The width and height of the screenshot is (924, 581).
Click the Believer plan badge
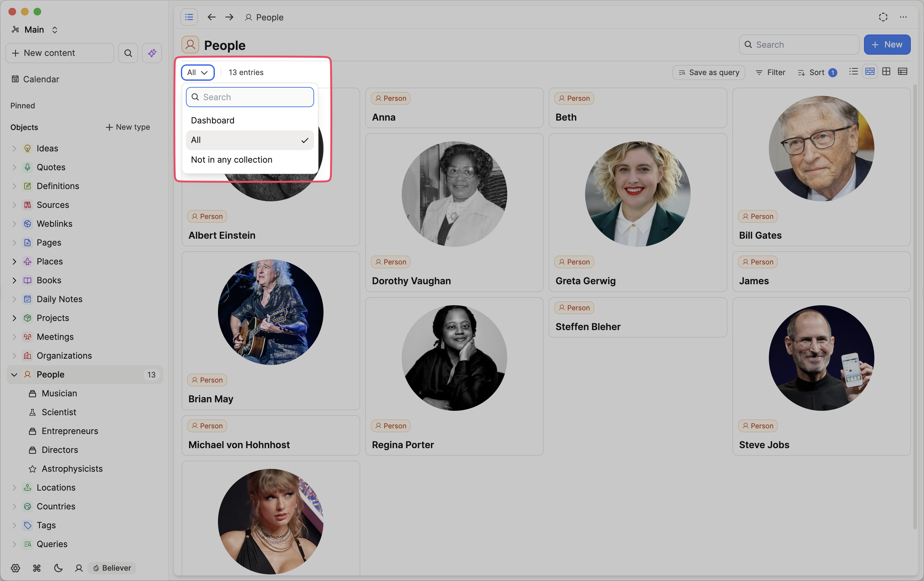tap(112, 568)
